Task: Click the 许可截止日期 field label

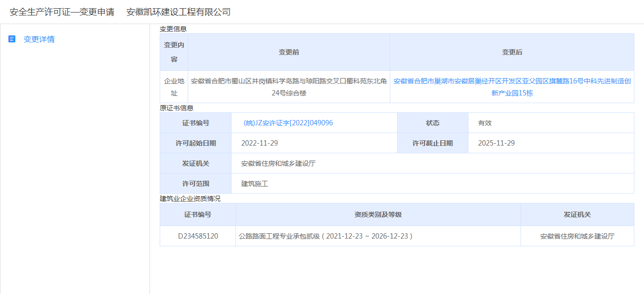Action: coord(432,143)
